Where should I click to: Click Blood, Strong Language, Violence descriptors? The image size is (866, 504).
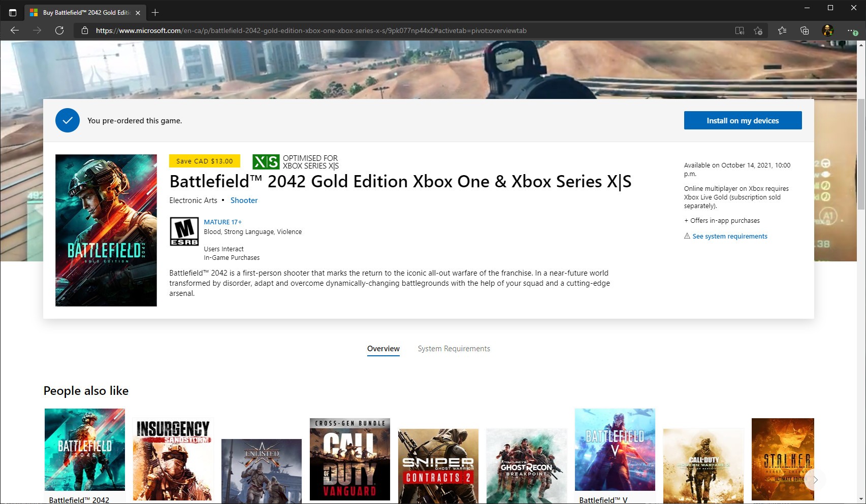(253, 232)
